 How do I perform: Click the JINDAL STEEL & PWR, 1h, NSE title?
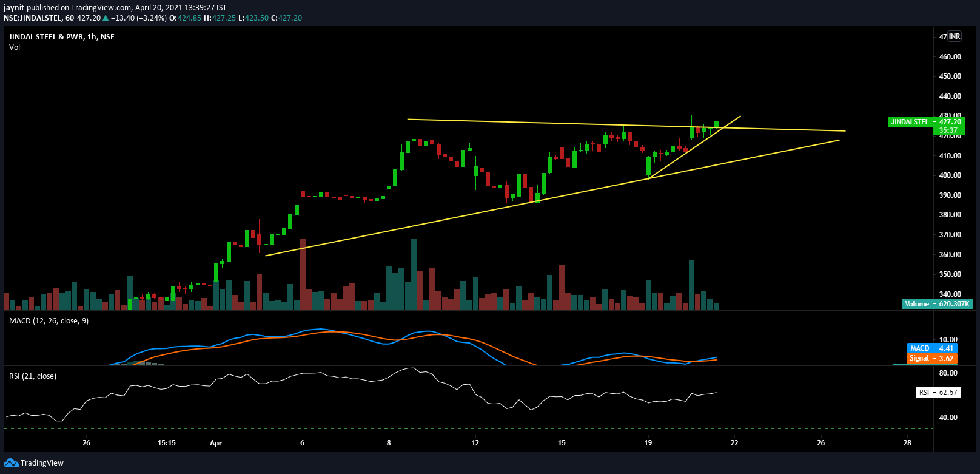pyautogui.click(x=62, y=37)
